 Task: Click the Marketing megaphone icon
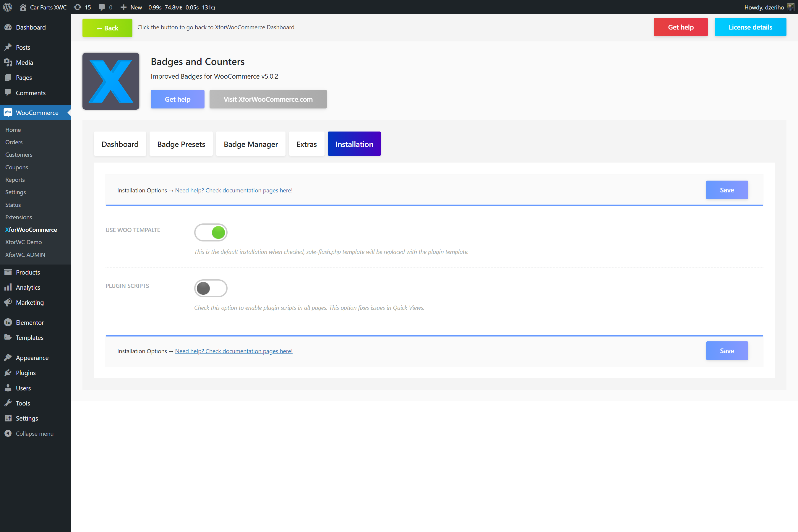coord(8,302)
